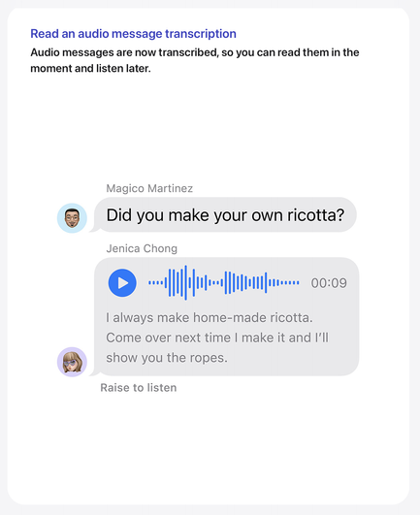Click the 'Raise to listen' label
The width and height of the screenshot is (420, 515).
[x=139, y=388]
